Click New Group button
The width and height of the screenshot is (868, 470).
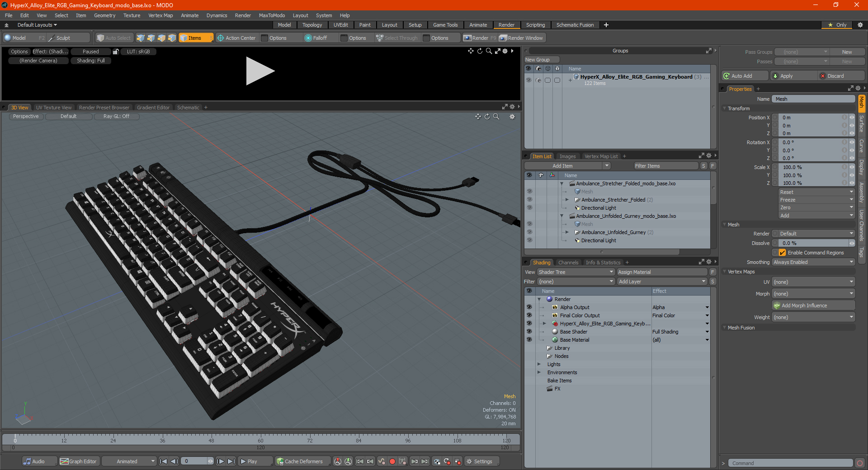click(542, 60)
